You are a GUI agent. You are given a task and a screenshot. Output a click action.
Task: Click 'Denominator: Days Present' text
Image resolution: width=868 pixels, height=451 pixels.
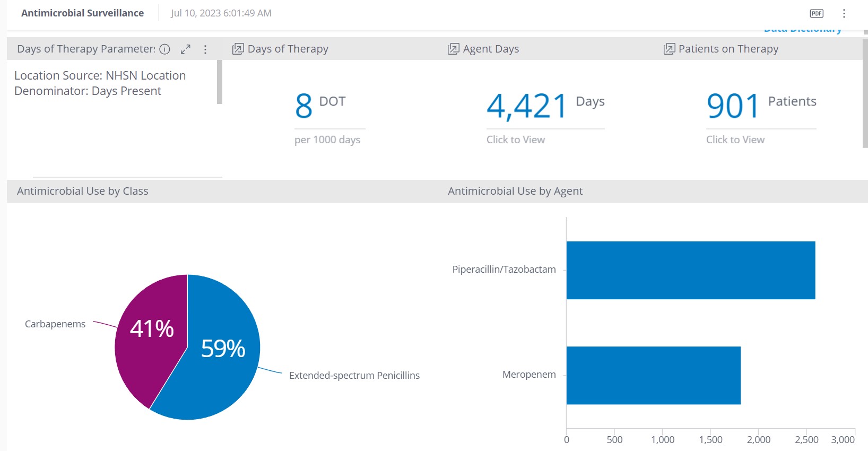88,91
